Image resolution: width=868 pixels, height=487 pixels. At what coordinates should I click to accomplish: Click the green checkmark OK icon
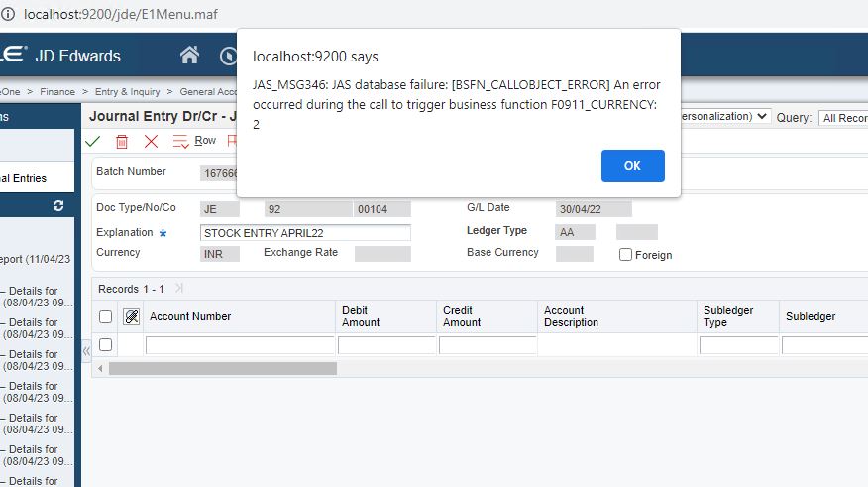[92, 141]
